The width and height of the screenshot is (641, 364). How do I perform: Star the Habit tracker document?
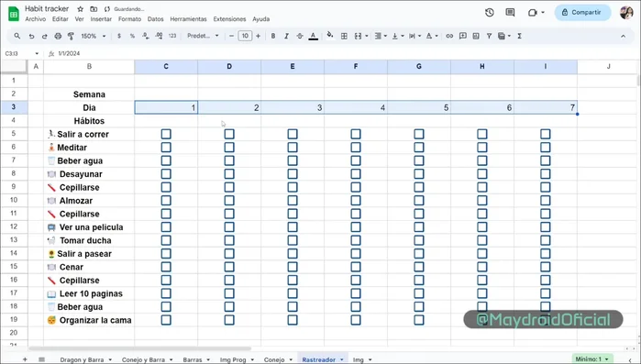(81, 8)
